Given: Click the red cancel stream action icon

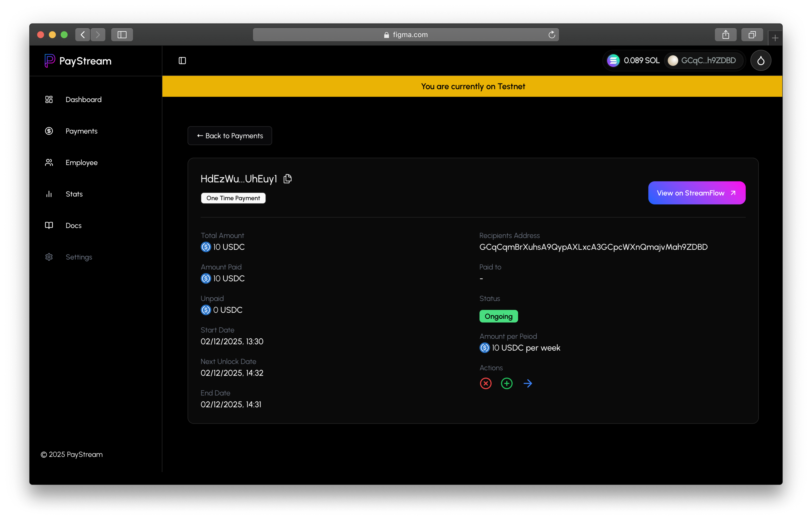Looking at the screenshot, I should [x=486, y=383].
